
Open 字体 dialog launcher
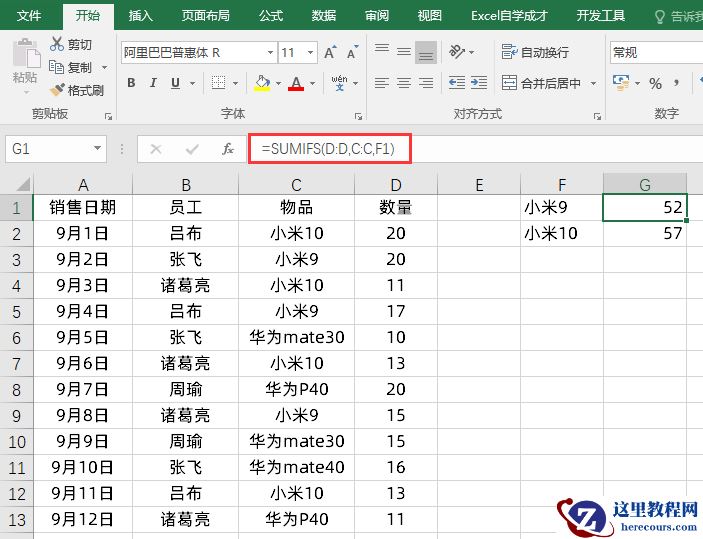(x=358, y=116)
